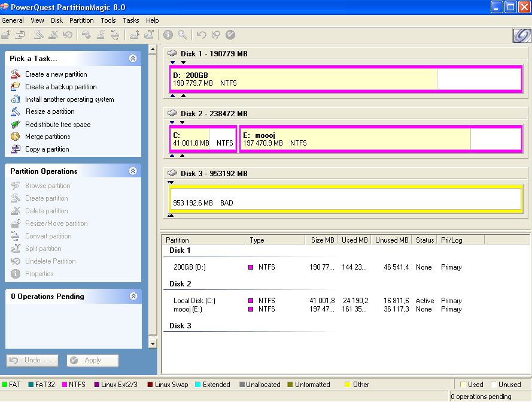Choose the Copy a partition task
Image resolution: width=532 pixels, height=402 pixels.
pyautogui.click(x=47, y=149)
